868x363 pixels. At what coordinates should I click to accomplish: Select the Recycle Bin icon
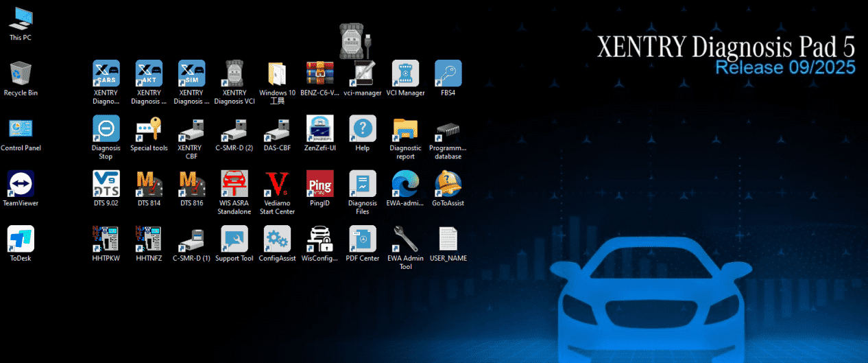pyautogui.click(x=21, y=74)
